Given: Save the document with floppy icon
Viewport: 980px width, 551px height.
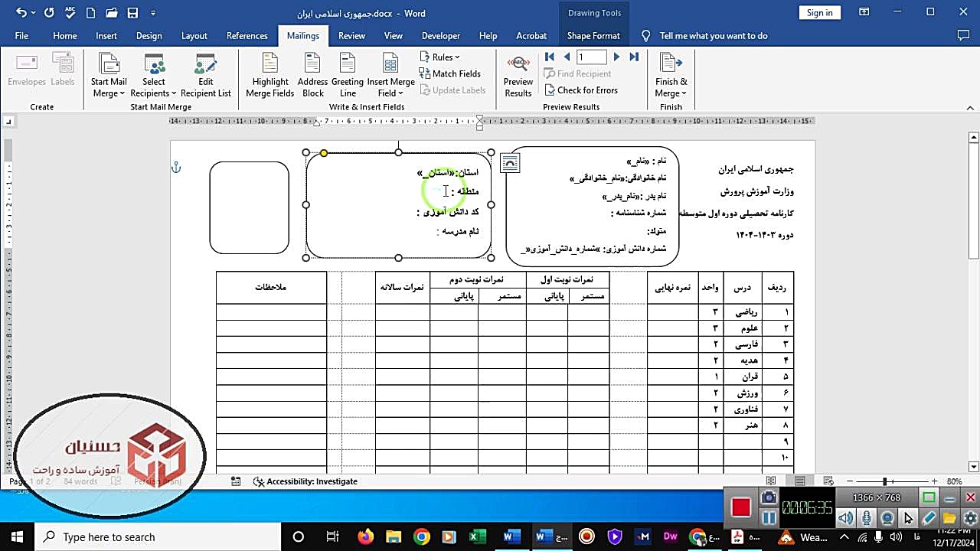Looking at the screenshot, I should (132, 13).
